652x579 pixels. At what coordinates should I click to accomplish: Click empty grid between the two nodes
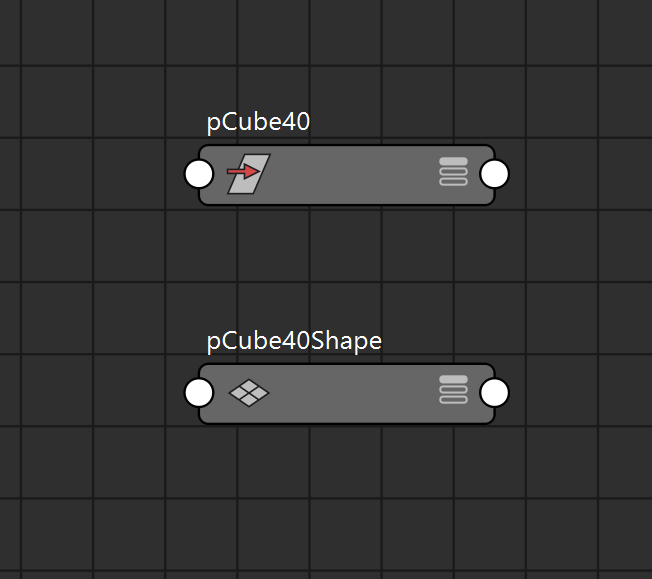[x=346, y=268]
